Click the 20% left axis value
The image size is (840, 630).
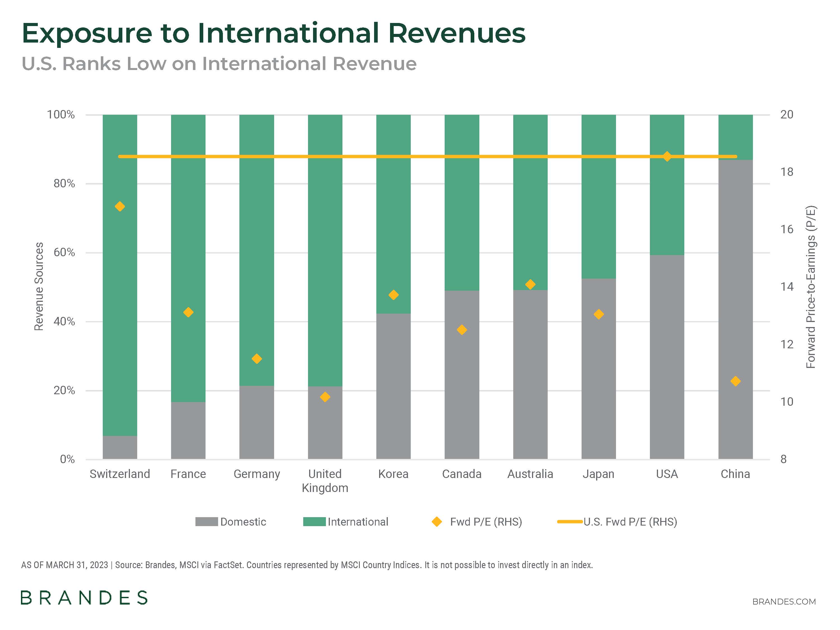click(64, 390)
